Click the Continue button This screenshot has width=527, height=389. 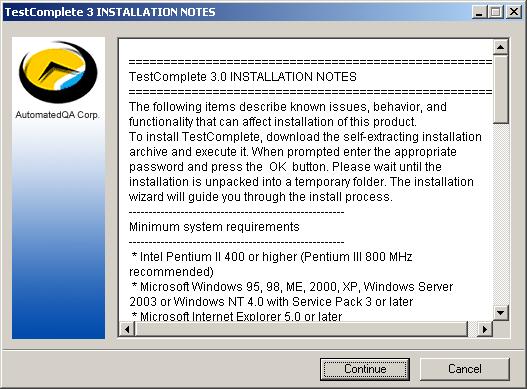(365, 369)
